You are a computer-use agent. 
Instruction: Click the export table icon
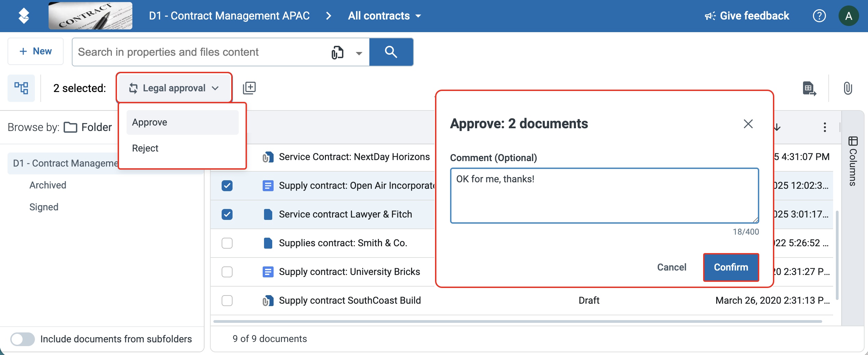[x=809, y=89]
